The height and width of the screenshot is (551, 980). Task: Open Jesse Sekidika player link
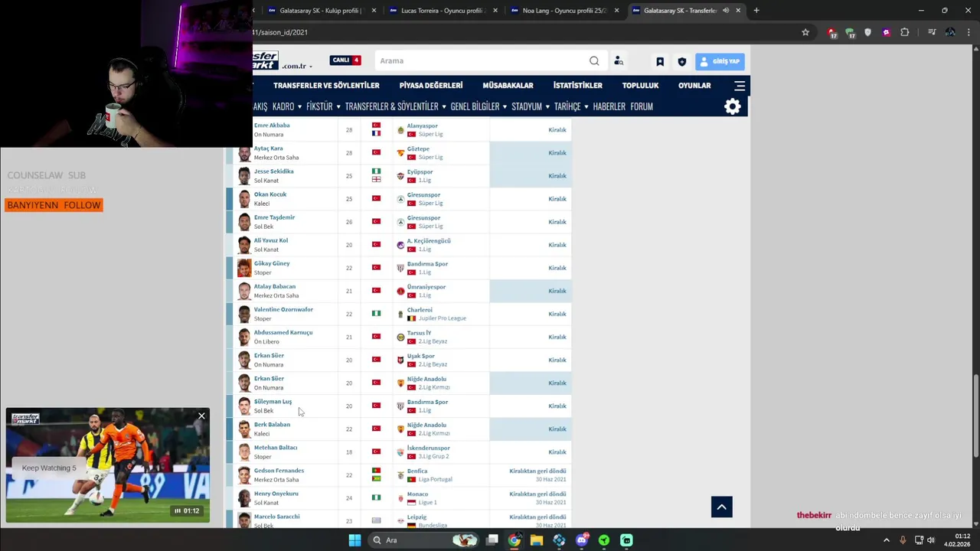click(273, 171)
